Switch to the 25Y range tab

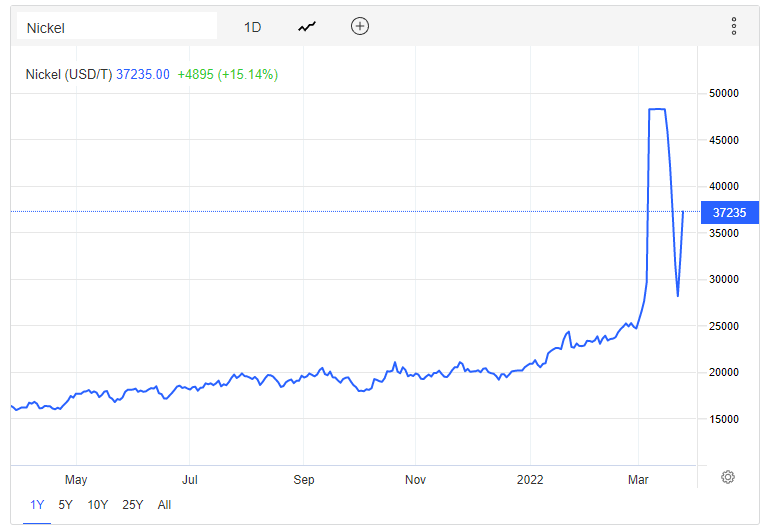(133, 505)
